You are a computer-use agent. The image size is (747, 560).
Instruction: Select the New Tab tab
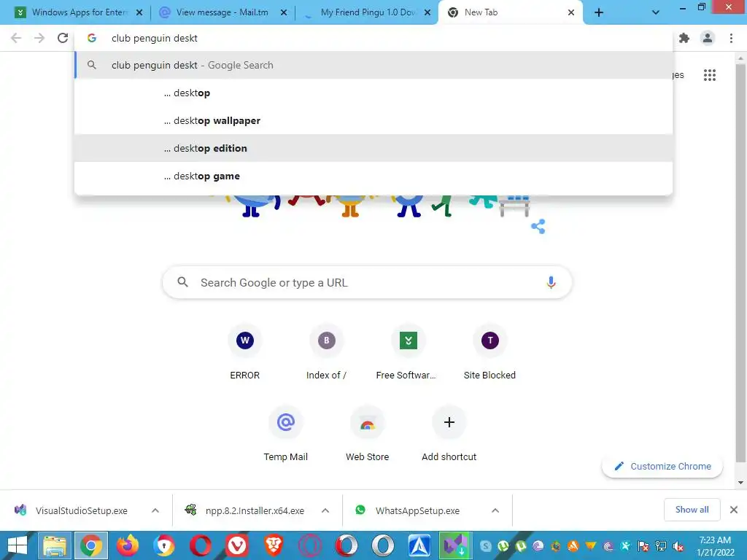510,12
